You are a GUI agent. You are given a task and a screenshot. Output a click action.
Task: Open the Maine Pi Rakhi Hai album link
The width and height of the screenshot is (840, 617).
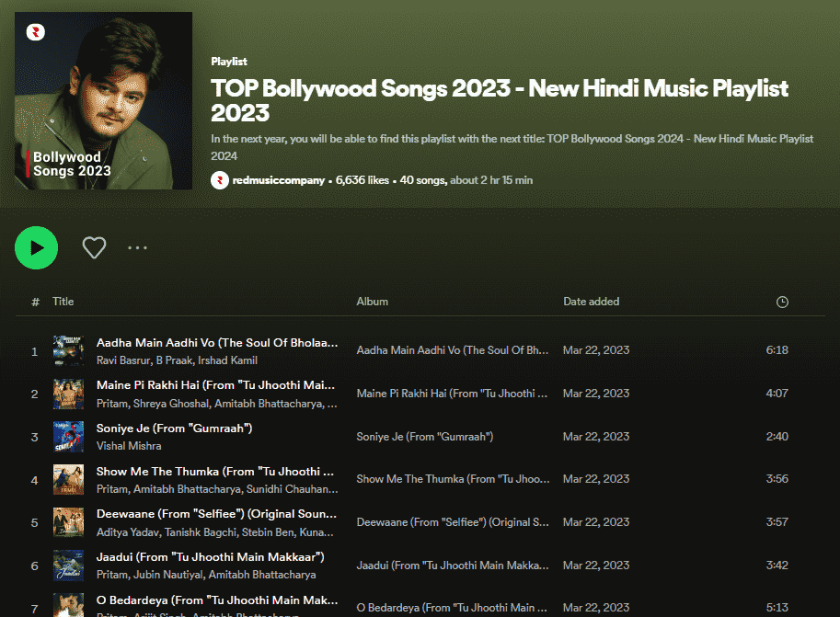[x=452, y=394]
